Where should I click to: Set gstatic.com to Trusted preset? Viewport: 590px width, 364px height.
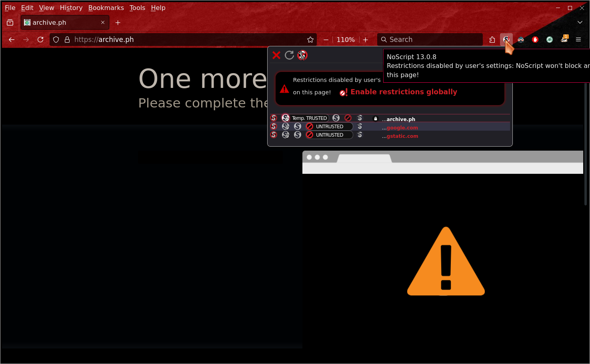click(x=298, y=135)
